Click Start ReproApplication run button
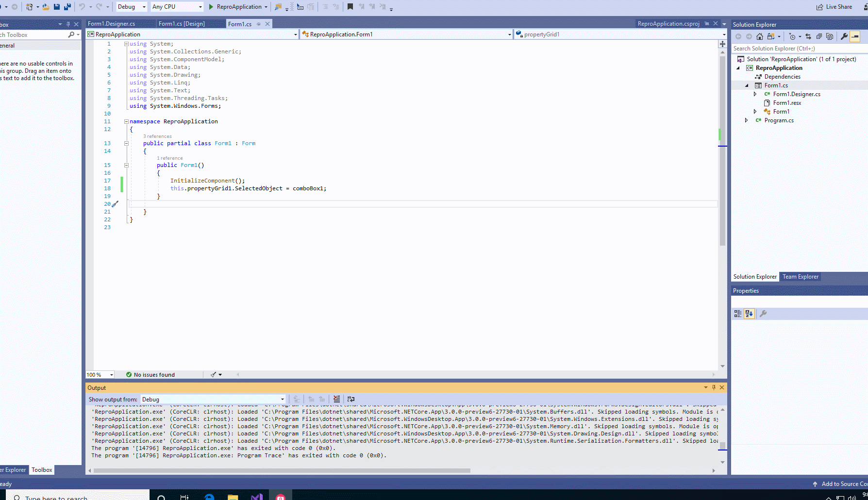Screen dimensions: 868x500 coord(238,7)
